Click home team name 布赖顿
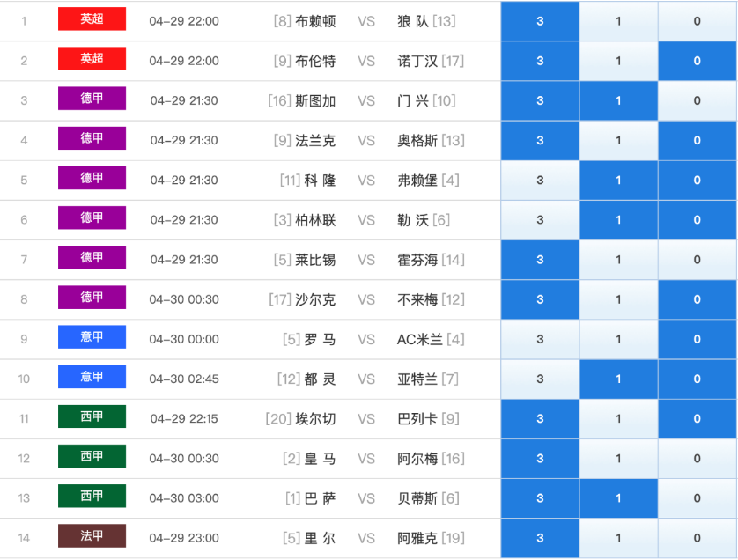The image size is (738, 560). (x=315, y=21)
